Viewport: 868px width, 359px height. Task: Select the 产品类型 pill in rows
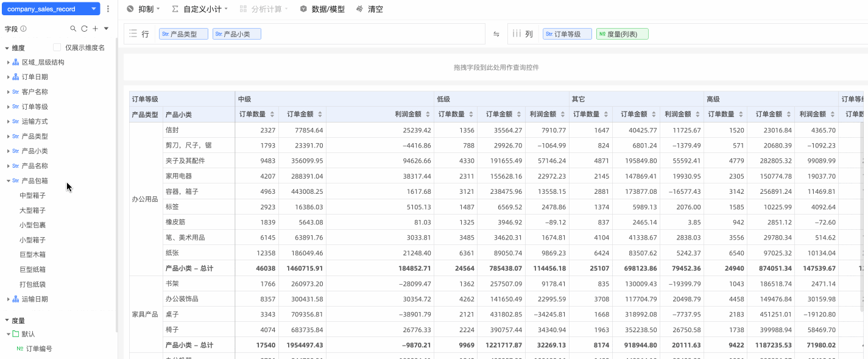[183, 34]
